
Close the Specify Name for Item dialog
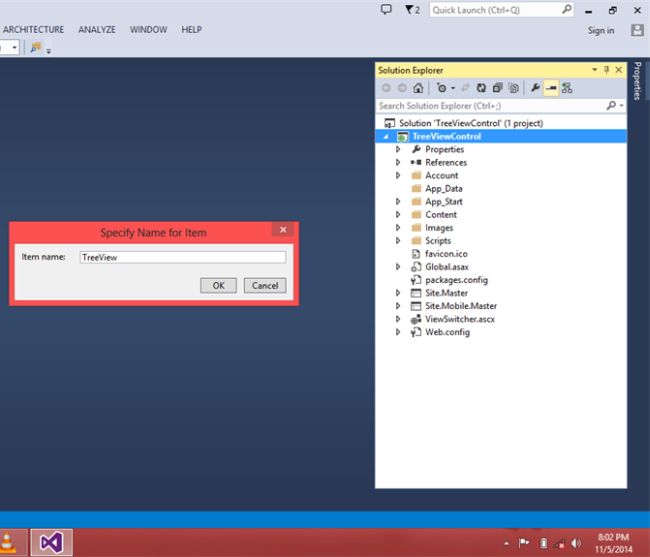click(x=283, y=230)
